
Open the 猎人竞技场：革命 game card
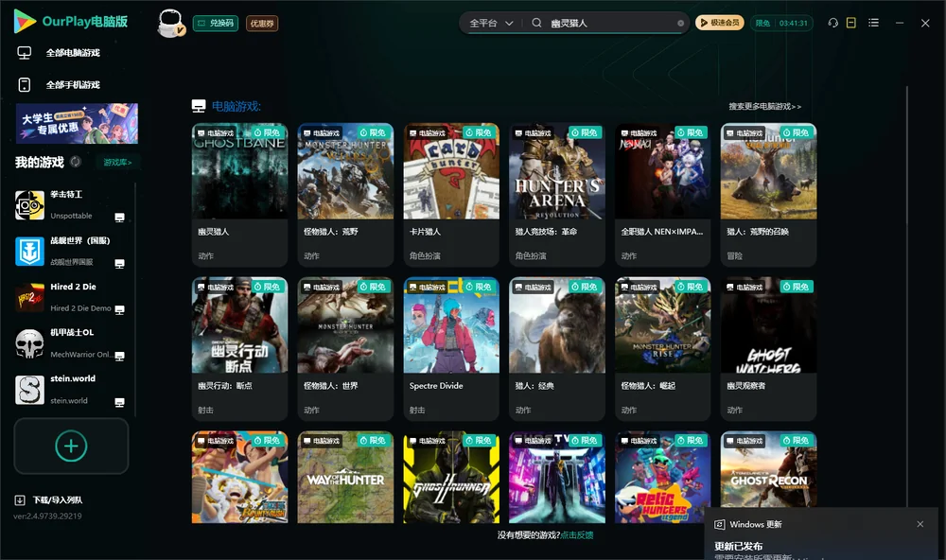557,194
